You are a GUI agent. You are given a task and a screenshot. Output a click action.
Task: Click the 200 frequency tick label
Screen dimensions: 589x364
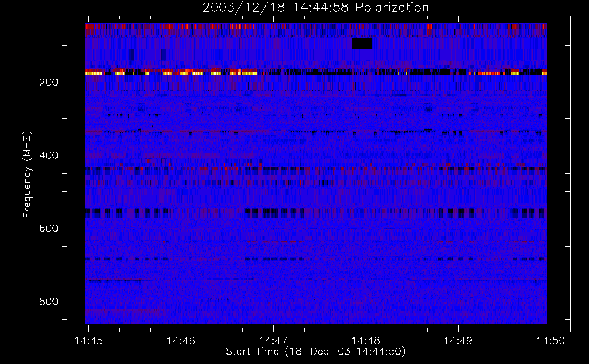(x=49, y=82)
